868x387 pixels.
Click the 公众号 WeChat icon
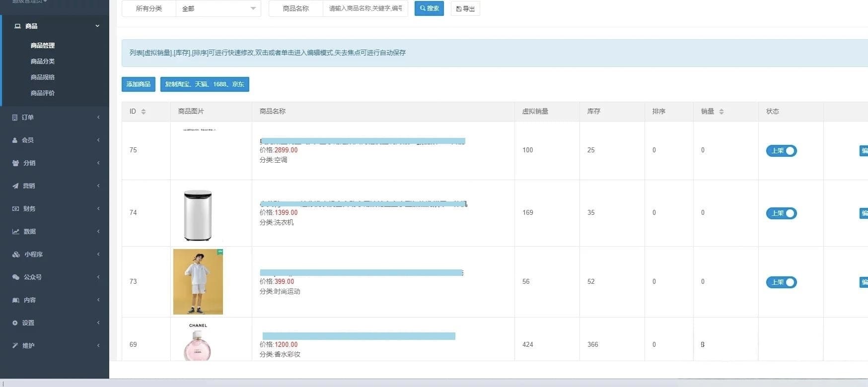[x=16, y=277]
